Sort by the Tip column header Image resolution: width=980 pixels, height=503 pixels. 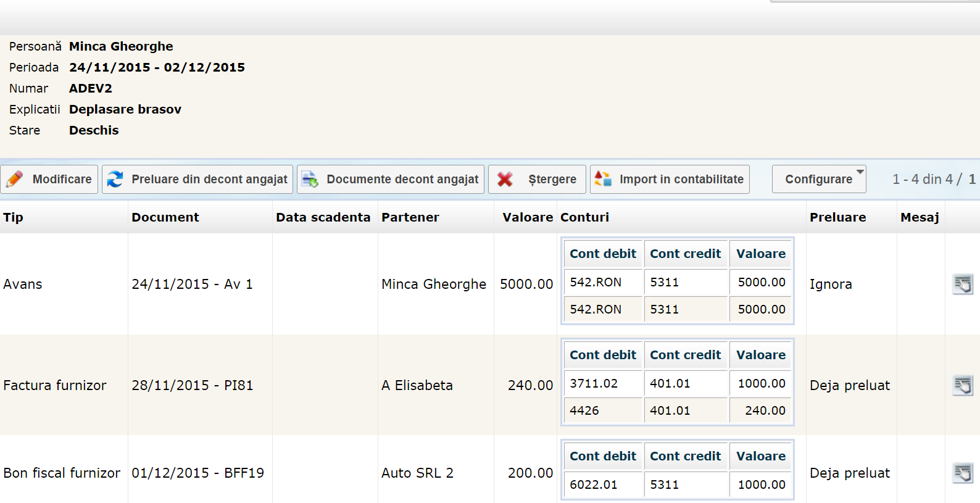14,217
